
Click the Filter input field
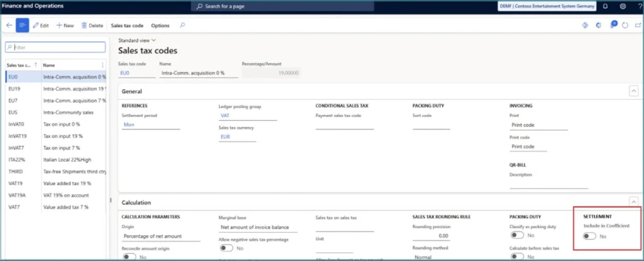(55, 47)
